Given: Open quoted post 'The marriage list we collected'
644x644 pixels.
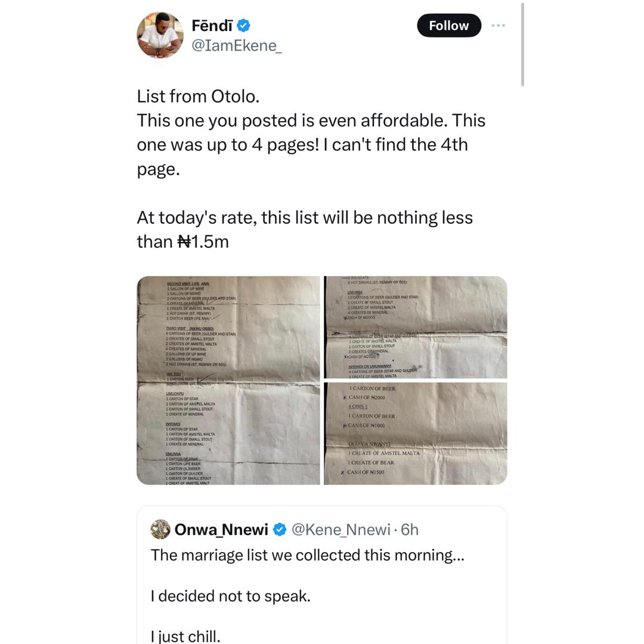Looking at the screenshot, I should (x=307, y=555).
